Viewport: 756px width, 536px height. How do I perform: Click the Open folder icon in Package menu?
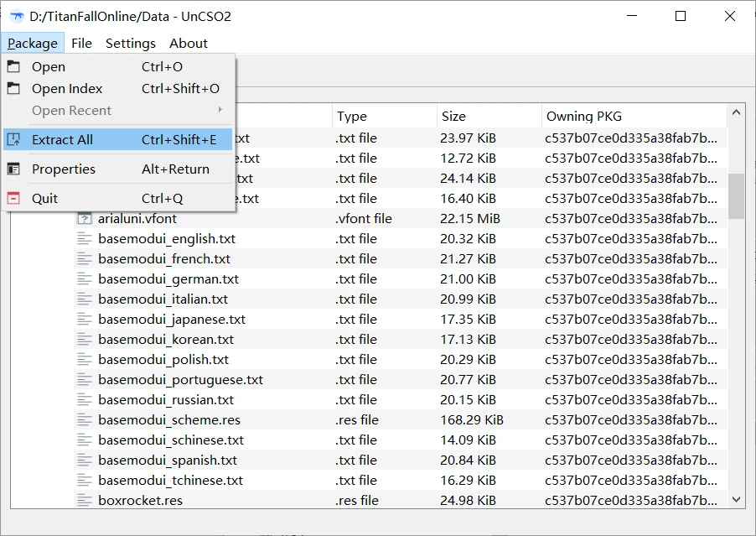click(13, 66)
